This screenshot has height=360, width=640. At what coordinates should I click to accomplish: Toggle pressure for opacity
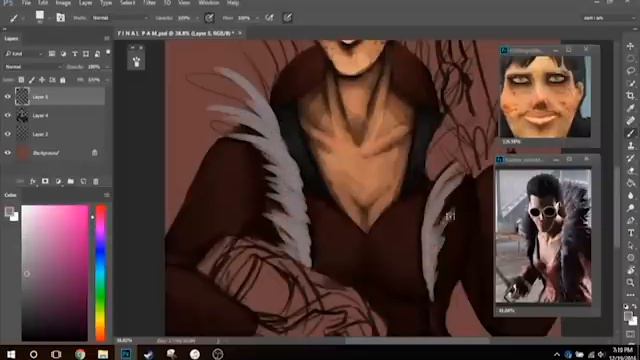(x=209, y=18)
